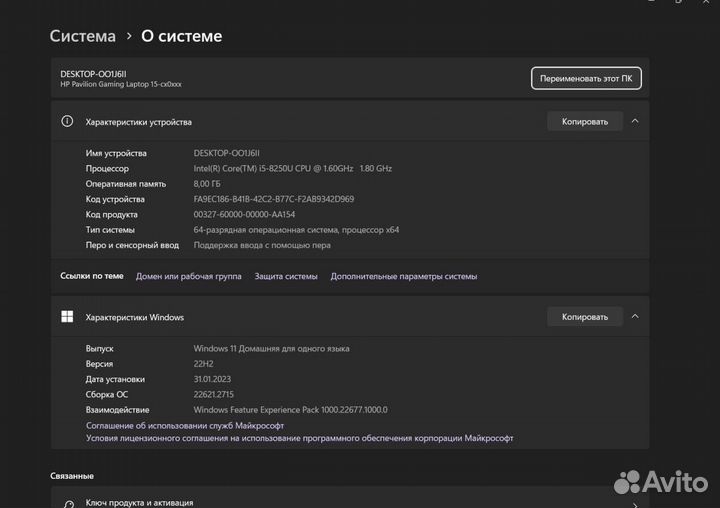720x508 pixels.
Task: Click the Windows logo icon beside Характеристики Windows
Action: pyautogui.click(x=67, y=317)
